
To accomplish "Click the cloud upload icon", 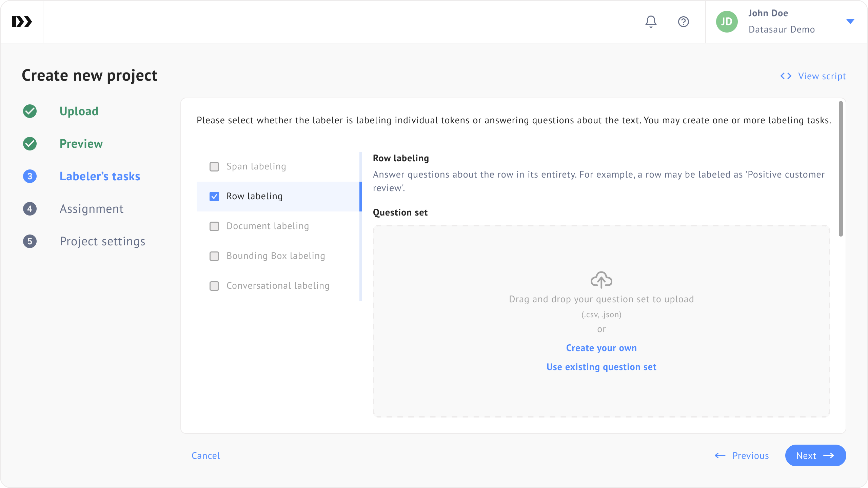I will click(601, 280).
